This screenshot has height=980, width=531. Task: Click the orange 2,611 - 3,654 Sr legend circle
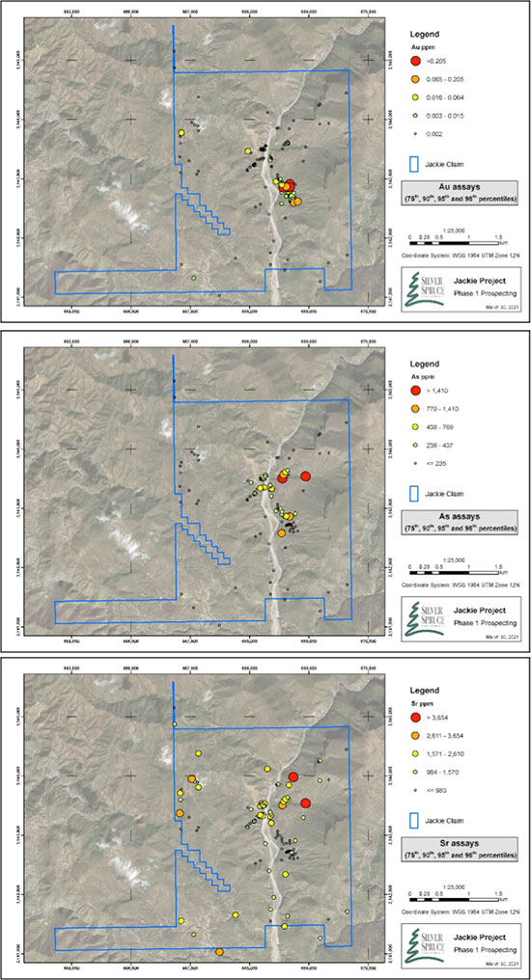click(415, 736)
